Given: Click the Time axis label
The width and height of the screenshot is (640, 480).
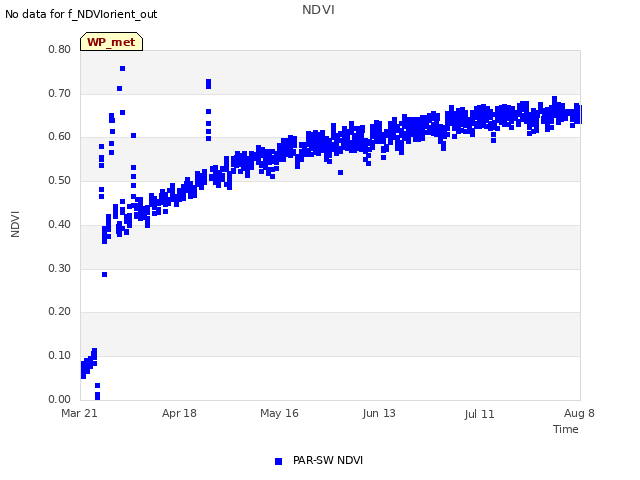Looking at the screenshot, I should pos(566,429).
